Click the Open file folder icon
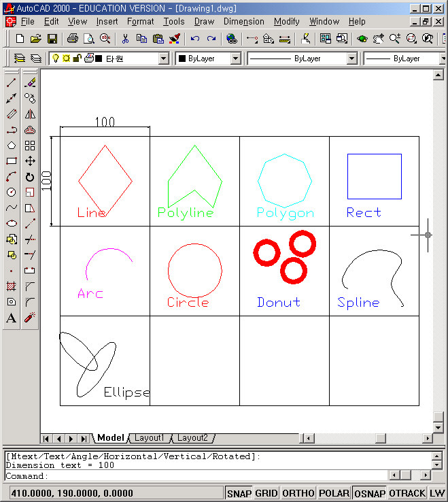This screenshot has width=448, height=502. 36,39
